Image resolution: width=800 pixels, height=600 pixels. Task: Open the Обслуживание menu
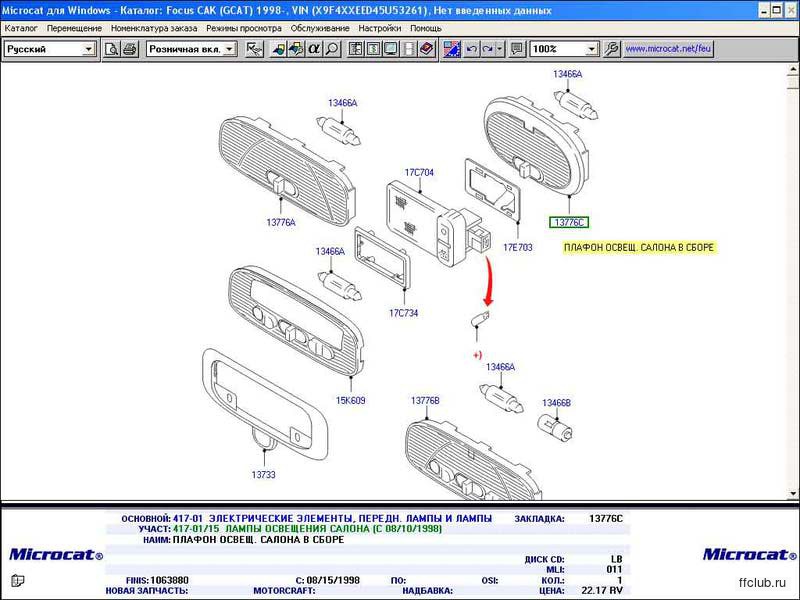point(320,29)
